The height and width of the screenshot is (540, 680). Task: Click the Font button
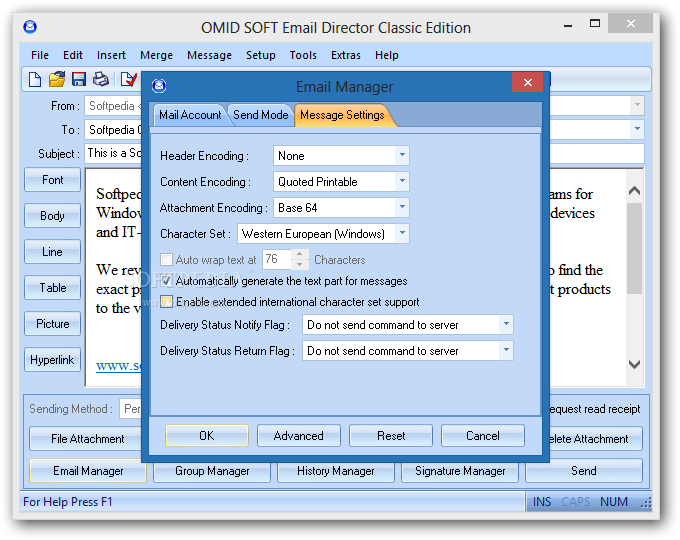[52, 180]
